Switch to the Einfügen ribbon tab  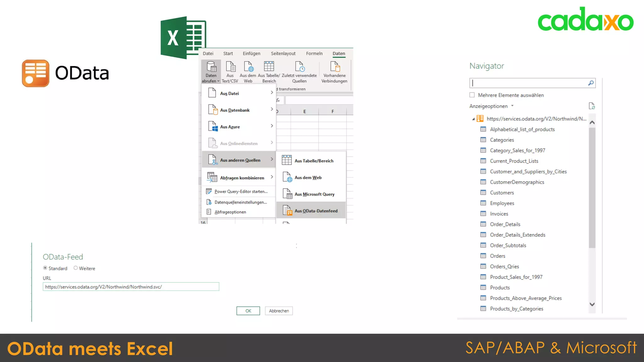251,53
